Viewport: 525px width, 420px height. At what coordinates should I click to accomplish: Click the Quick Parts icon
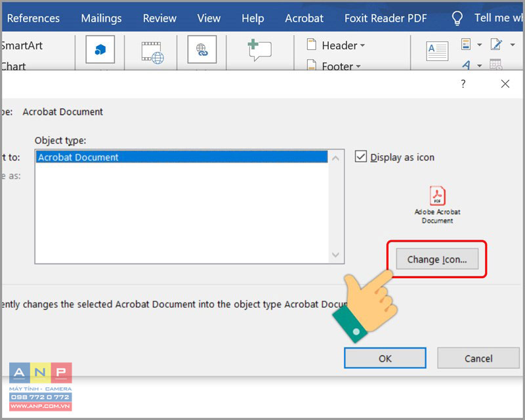tap(466, 44)
